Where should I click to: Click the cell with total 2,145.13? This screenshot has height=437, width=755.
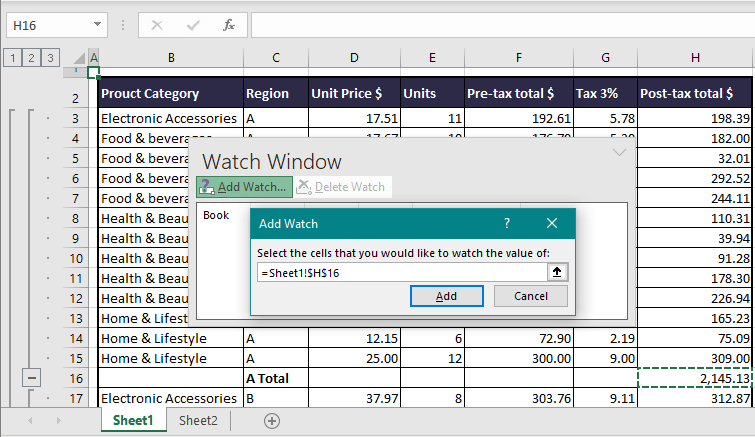pos(695,379)
